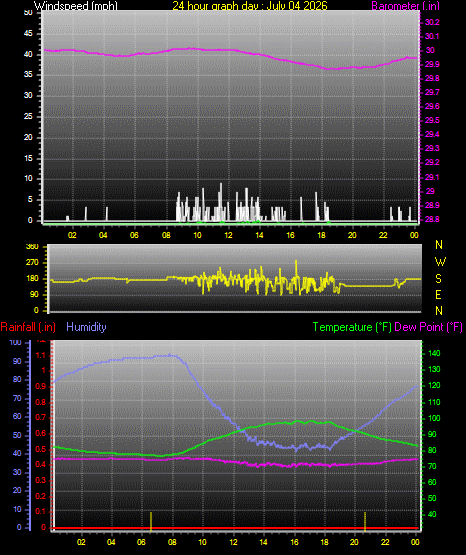The image size is (466, 555).
Task: Click the 0.1 rainfall axis value
Action: pyautogui.click(x=41, y=512)
